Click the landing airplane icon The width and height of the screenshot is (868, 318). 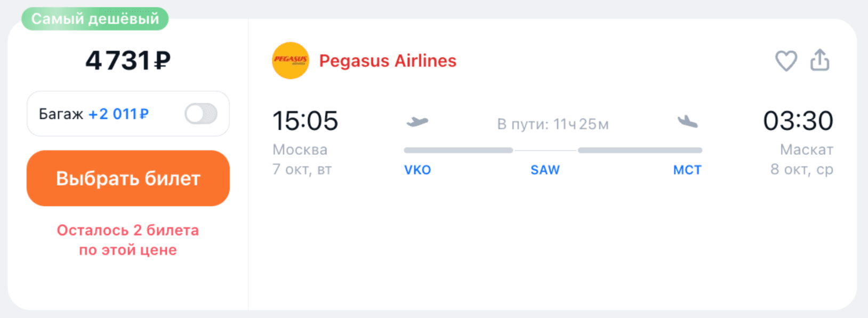tap(687, 122)
